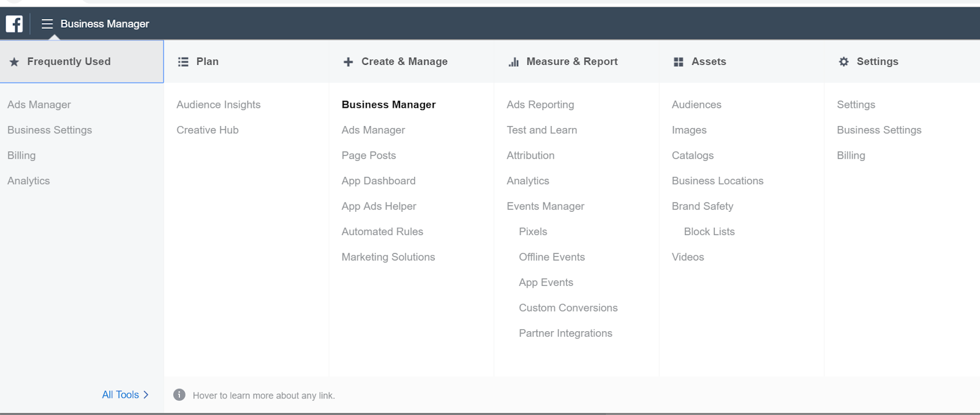Open Catalogs
The height and width of the screenshot is (415, 980).
pyautogui.click(x=693, y=155)
